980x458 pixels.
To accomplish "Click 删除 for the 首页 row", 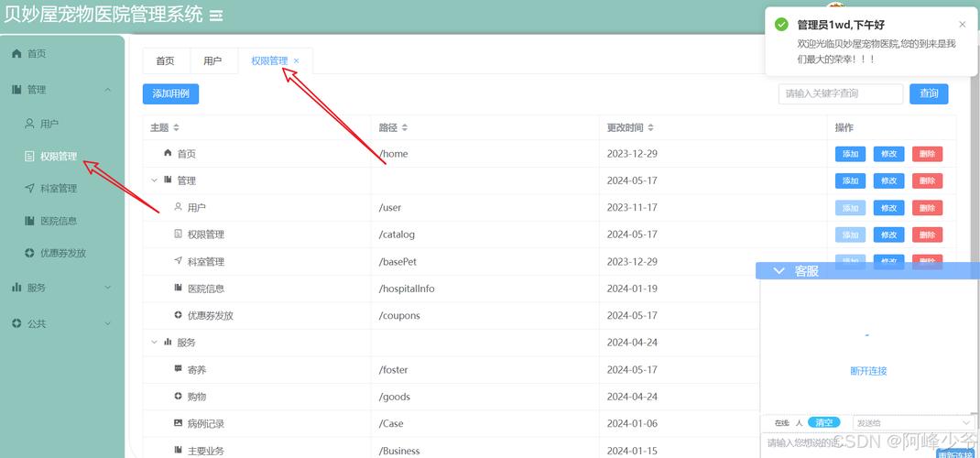I will point(927,154).
